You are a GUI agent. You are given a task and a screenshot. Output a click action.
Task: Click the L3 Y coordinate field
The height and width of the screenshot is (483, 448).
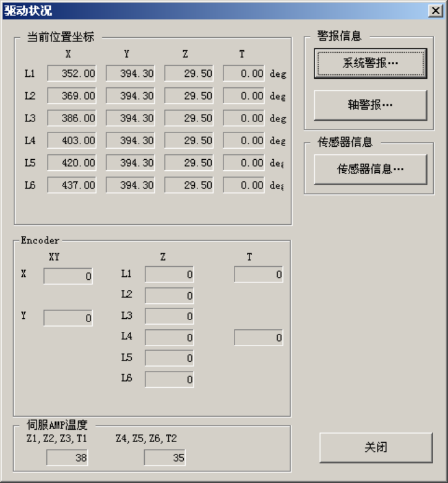tap(130, 118)
